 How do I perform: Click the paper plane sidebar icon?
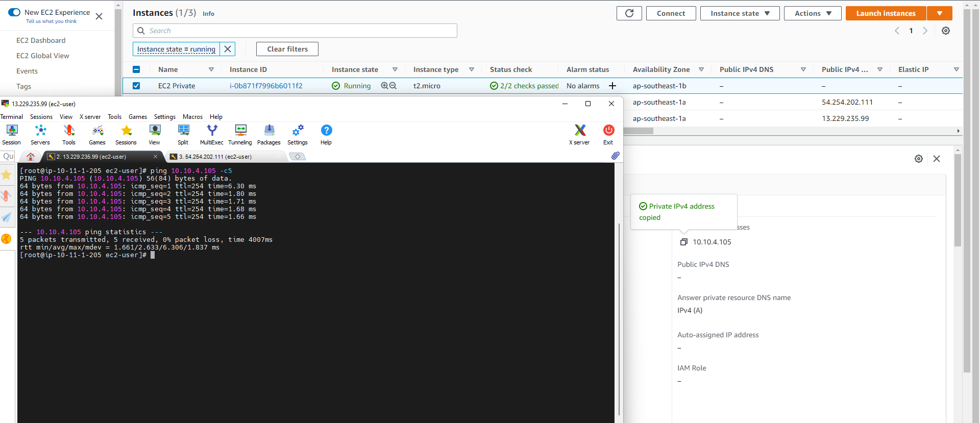point(6,218)
